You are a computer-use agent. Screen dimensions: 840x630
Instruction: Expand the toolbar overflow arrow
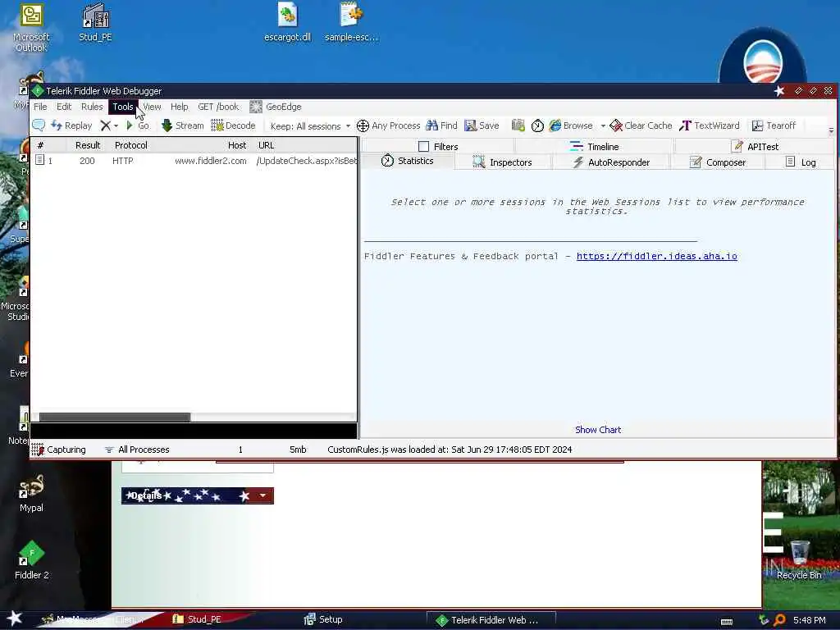[x=831, y=130]
